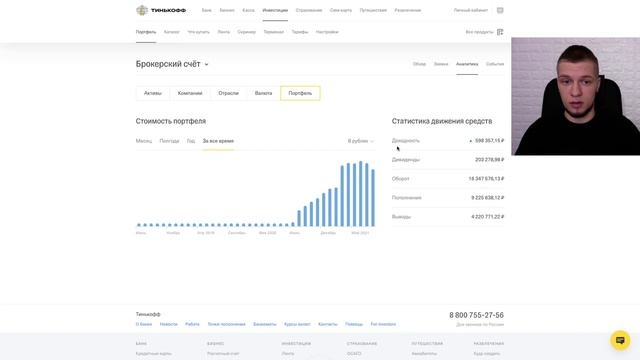The width and height of the screenshot is (640, 360).
Task: Open the Страхование top menu item
Action: click(x=309, y=10)
